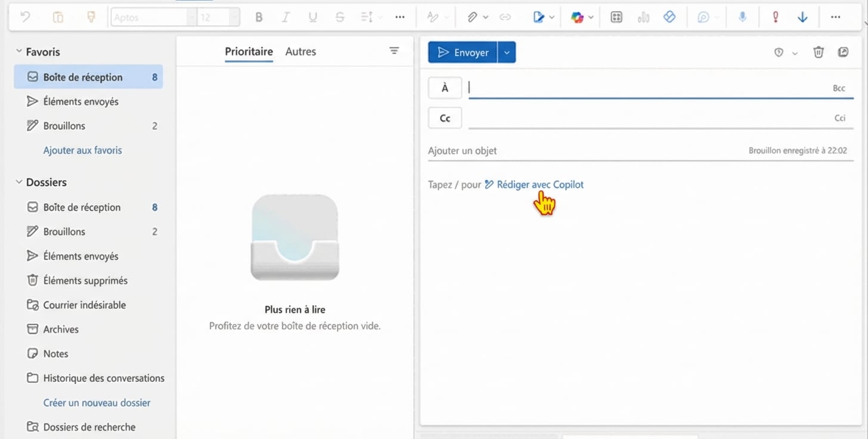
Task: Open the apps grid icon in the toolbar
Action: pos(616,17)
